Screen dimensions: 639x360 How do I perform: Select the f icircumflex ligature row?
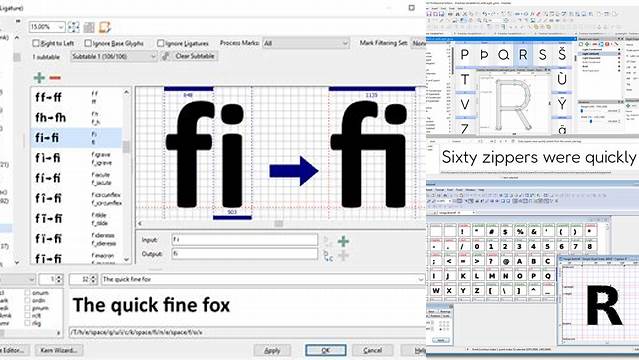click(x=76, y=199)
